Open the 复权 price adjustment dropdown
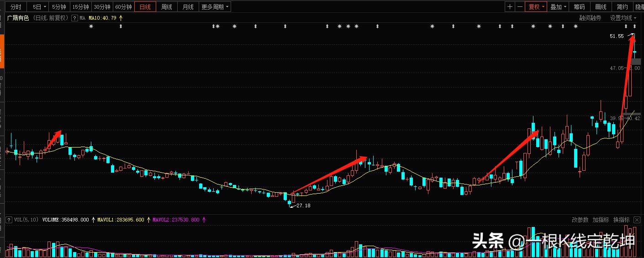 coord(536,7)
